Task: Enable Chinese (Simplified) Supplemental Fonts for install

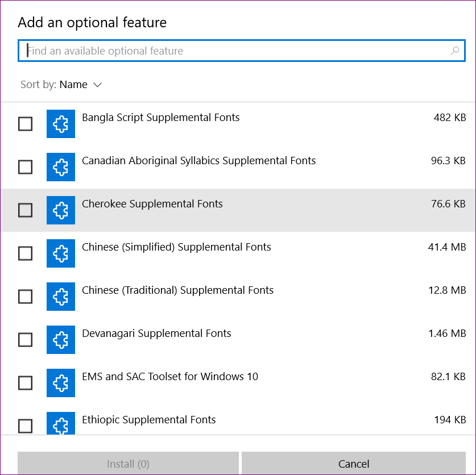Action: click(x=25, y=253)
